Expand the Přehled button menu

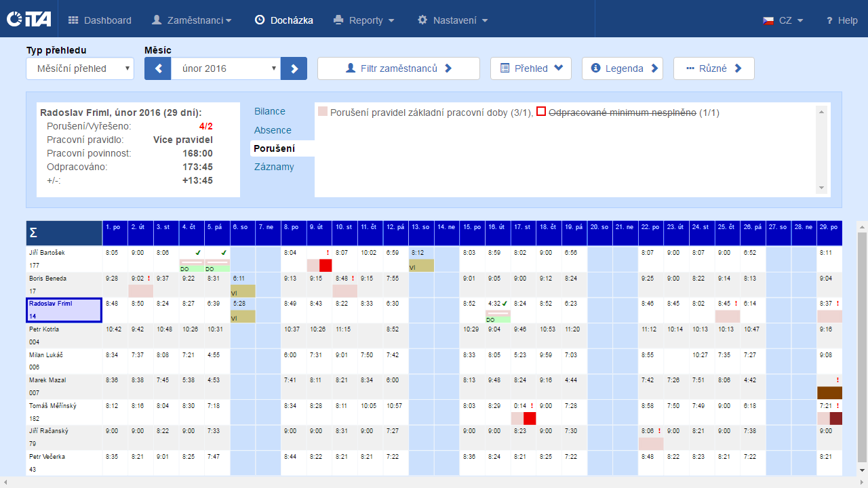coord(531,68)
